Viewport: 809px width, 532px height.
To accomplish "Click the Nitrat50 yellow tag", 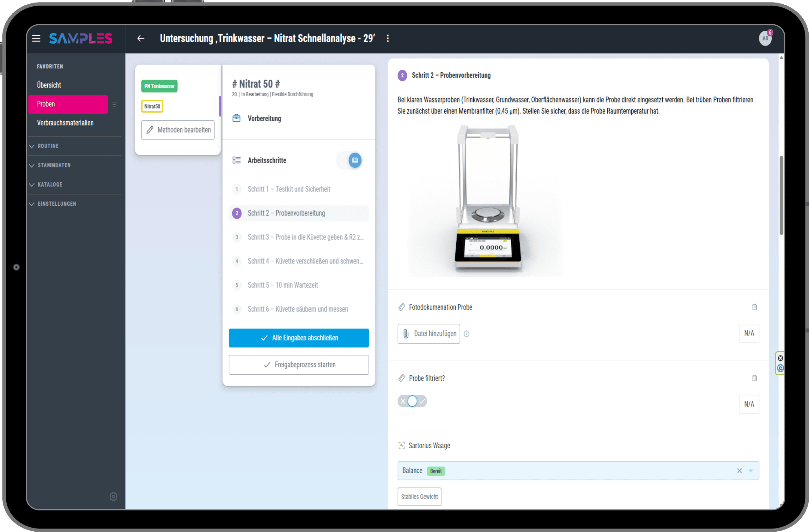I will [152, 106].
